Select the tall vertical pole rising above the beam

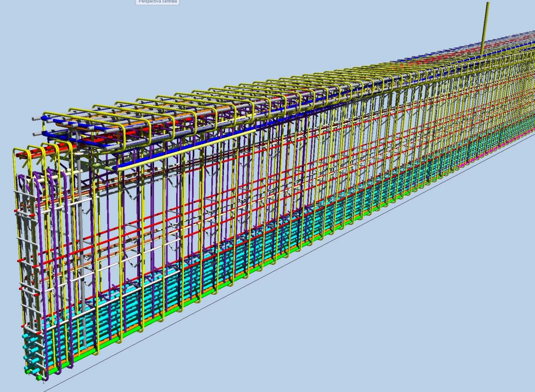click(485, 27)
